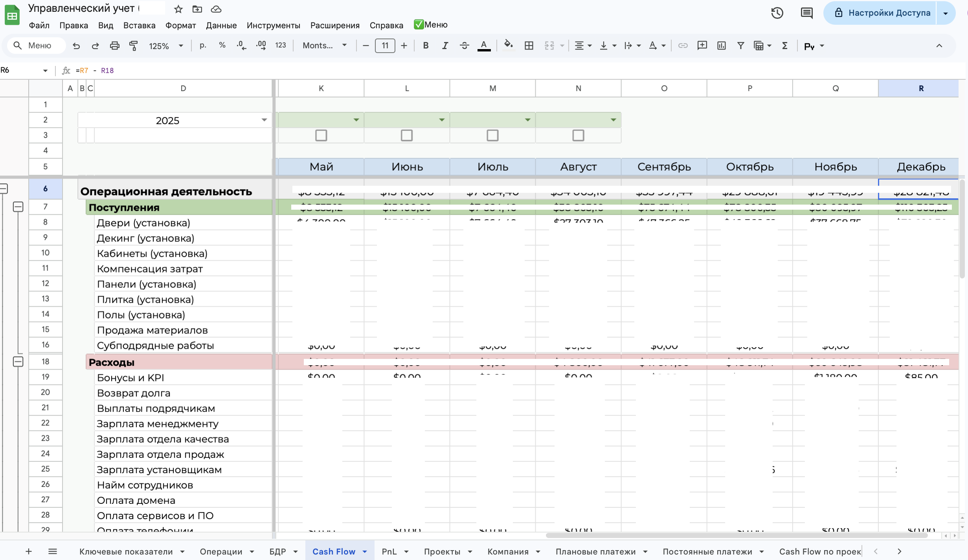Switch to the Операции sheet tab
The width and height of the screenshot is (968, 560).
(221, 551)
